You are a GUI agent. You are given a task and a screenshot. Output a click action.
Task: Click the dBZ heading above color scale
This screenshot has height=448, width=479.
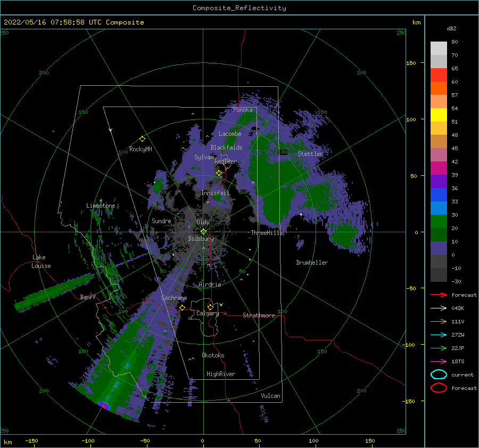click(451, 28)
